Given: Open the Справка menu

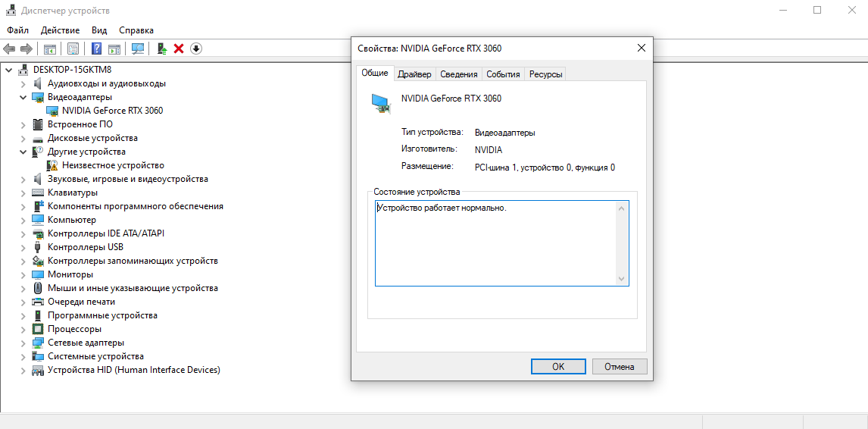Looking at the screenshot, I should click(136, 30).
